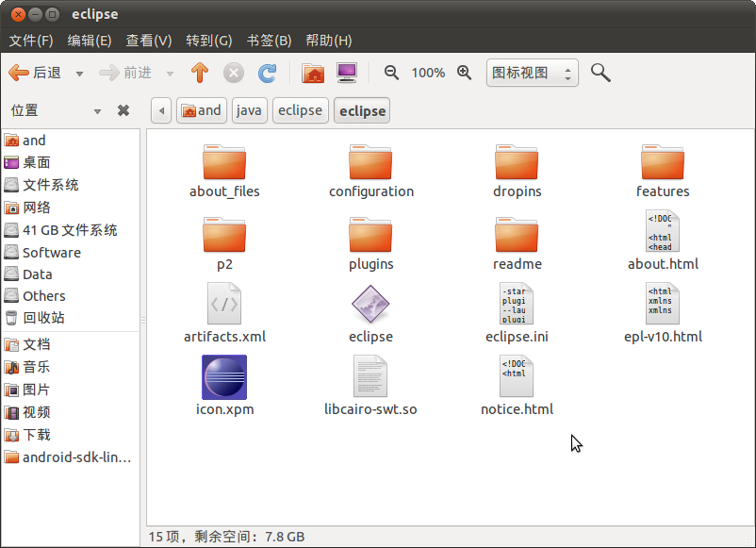Click the stop loading icon
The width and height of the screenshot is (756, 548).
tap(234, 73)
